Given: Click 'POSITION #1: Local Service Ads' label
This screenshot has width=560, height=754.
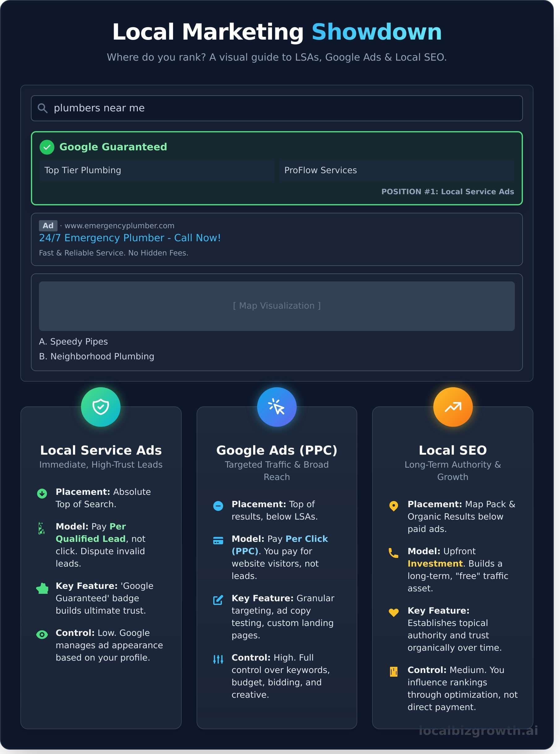Looking at the screenshot, I should tap(448, 192).
